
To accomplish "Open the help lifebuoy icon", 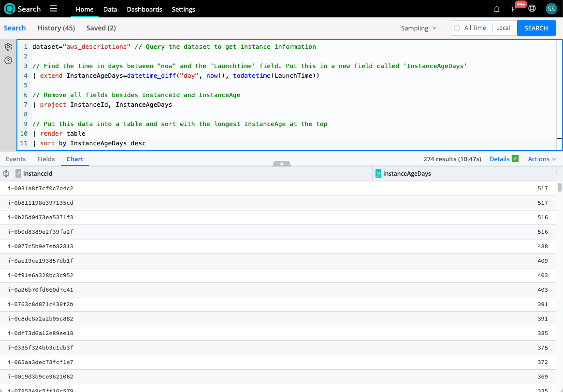I will 532,9.
